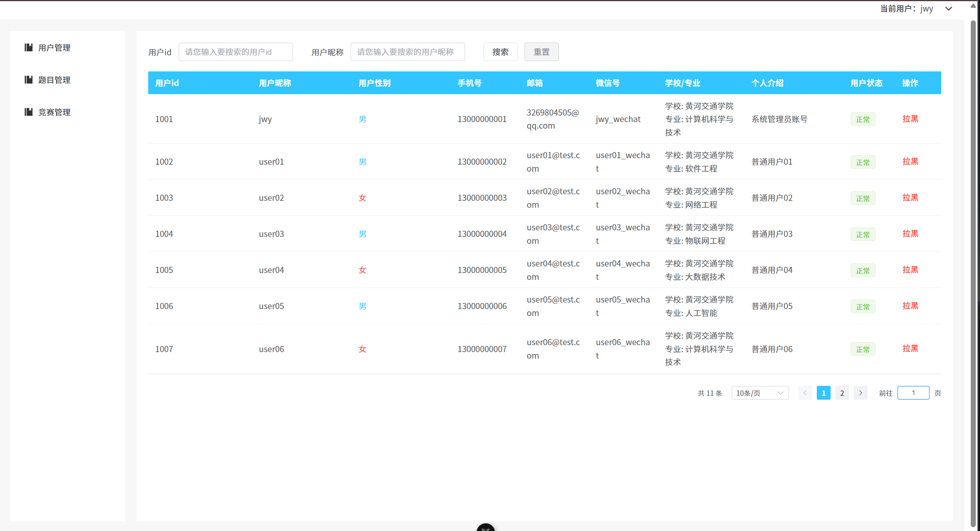Click the next page arrow icon
This screenshot has height=531, width=980.
861,393
